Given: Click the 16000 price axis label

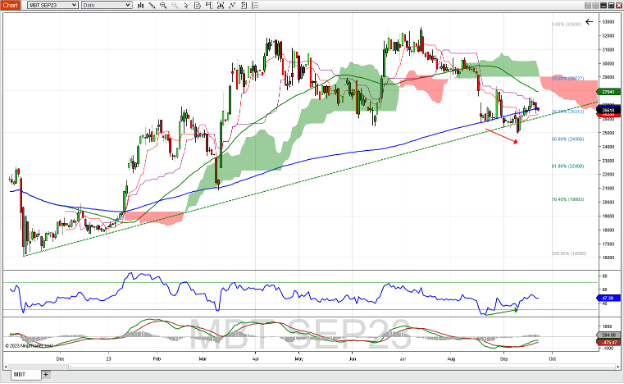Looking at the screenshot, I should click(608, 257).
